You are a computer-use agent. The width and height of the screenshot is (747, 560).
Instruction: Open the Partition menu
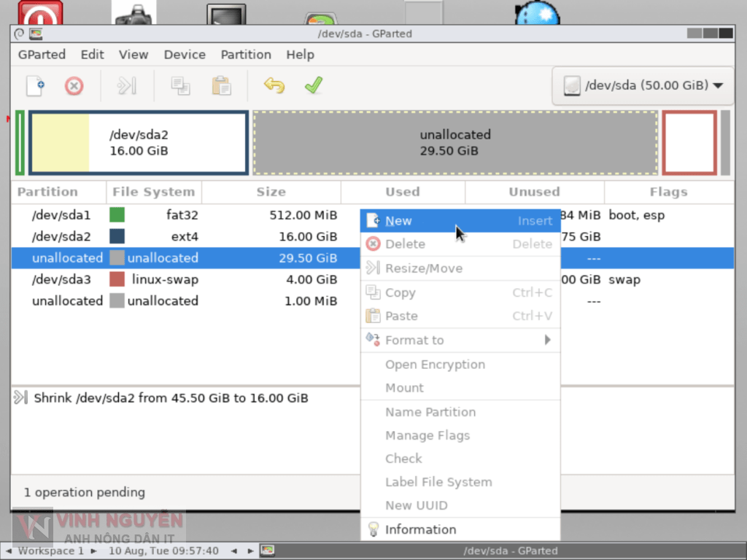click(x=246, y=54)
